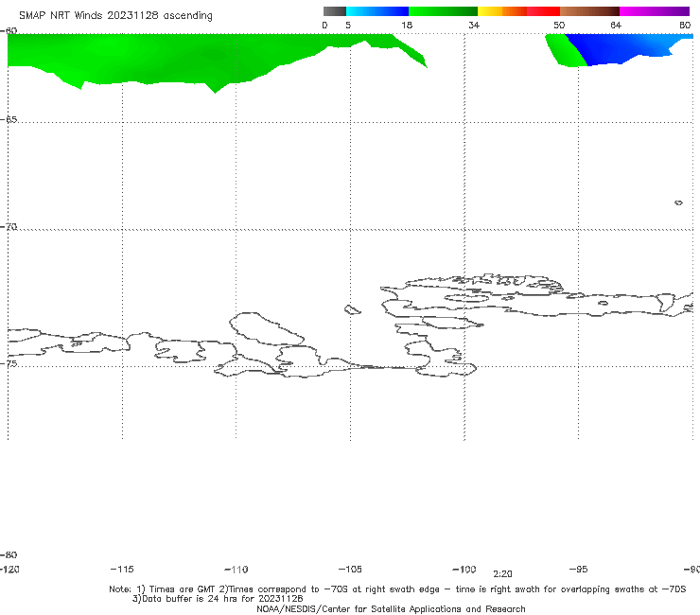Screen dimensions: 700x615
Task: Click the small island outline near -105 longitude
Action: 352,309
